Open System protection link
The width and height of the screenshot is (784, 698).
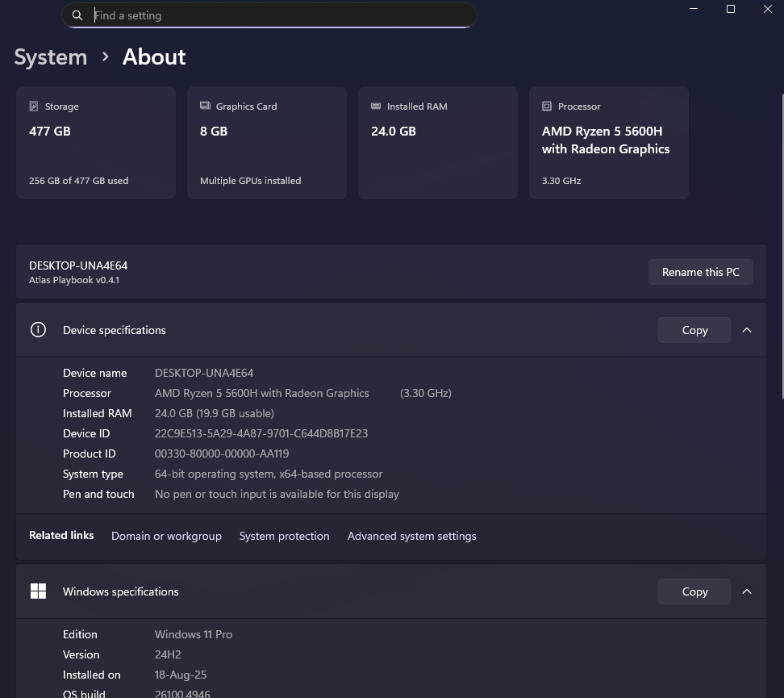[285, 536]
